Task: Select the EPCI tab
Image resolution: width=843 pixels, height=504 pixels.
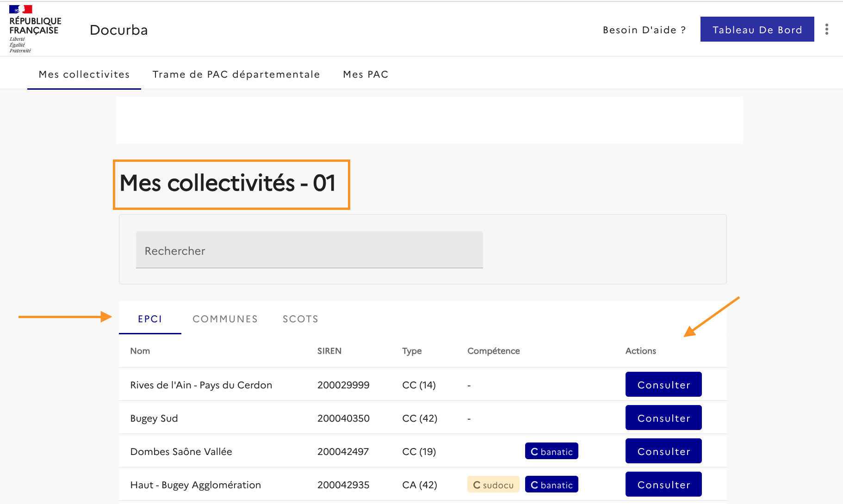Action: (150, 319)
